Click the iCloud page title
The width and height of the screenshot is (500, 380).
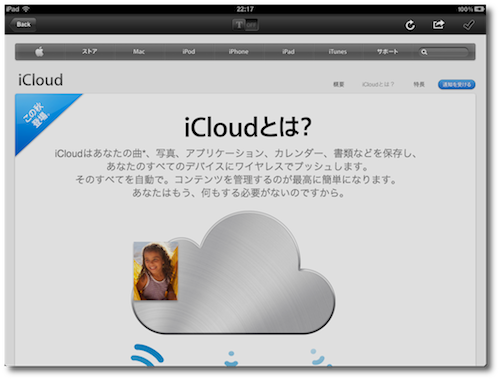click(x=40, y=80)
